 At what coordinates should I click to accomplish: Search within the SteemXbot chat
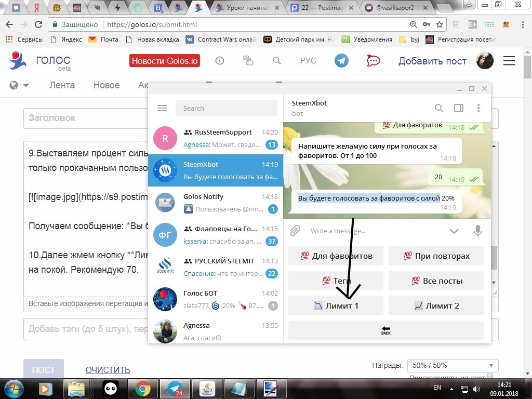[x=438, y=108]
